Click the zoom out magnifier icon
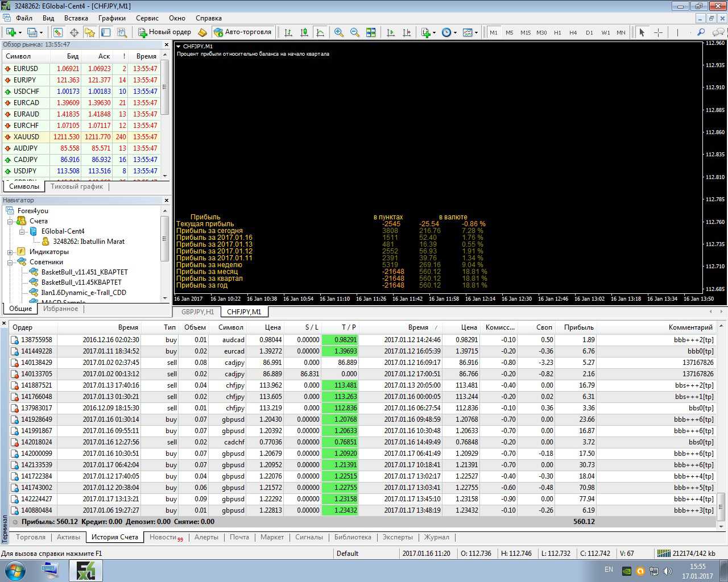The height and width of the screenshot is (582, 728). click(x=355, y=32)
